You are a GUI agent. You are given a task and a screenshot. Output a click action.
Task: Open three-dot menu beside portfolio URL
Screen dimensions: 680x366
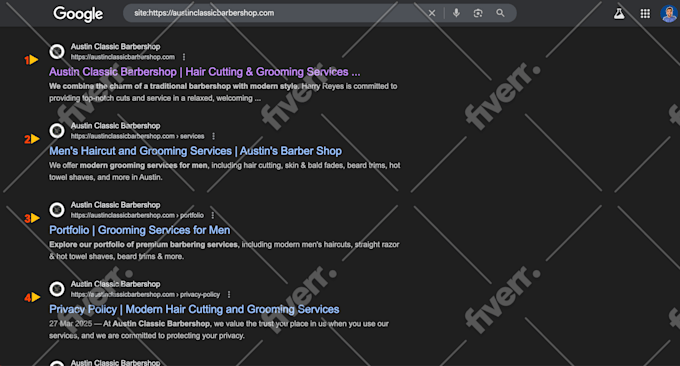click(212, 216)
